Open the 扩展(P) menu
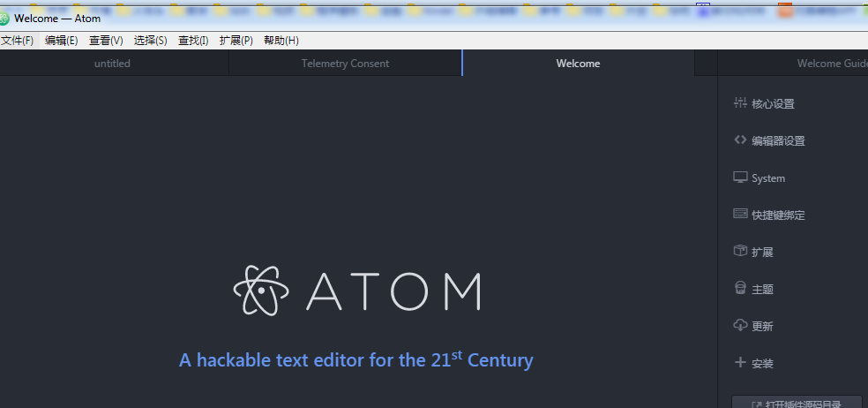Image resolution: width=868 pixels, height=408 pixels. pos(236,41)
